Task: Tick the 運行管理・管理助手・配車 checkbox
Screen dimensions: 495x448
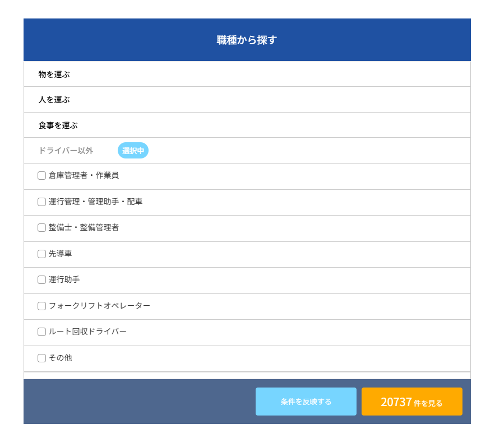Action: pyautogui.click(x=42, y=202)
